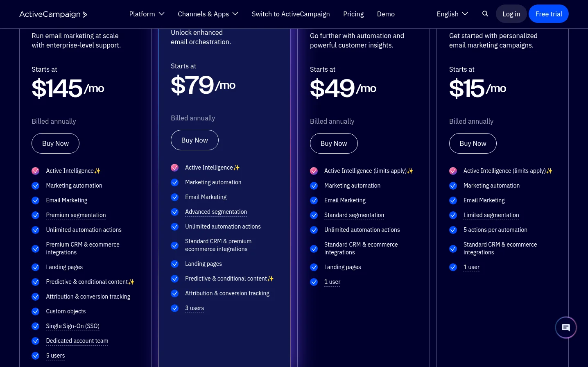Expand the Platform menu
Screen dimensions: 588x367
147,14
